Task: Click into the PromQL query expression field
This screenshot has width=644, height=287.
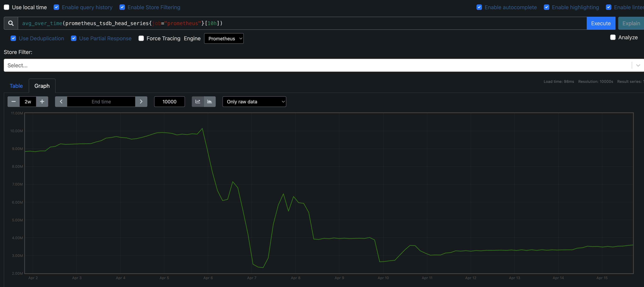Action: (x=302, y=23)
